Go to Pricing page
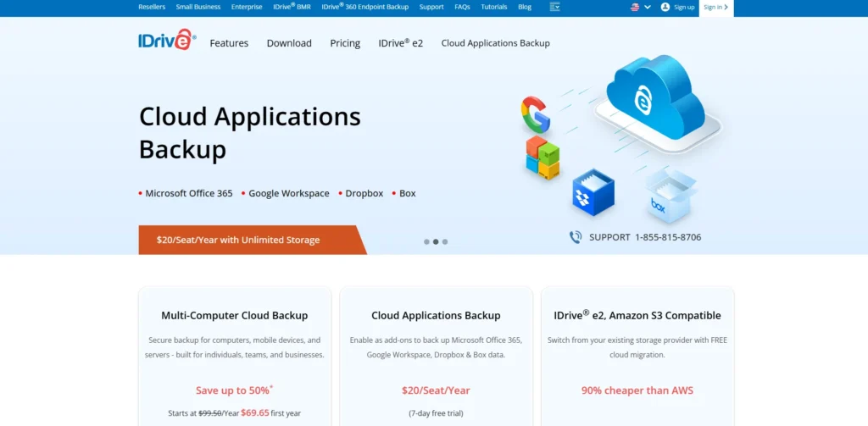868x426 pixels. 345,43
